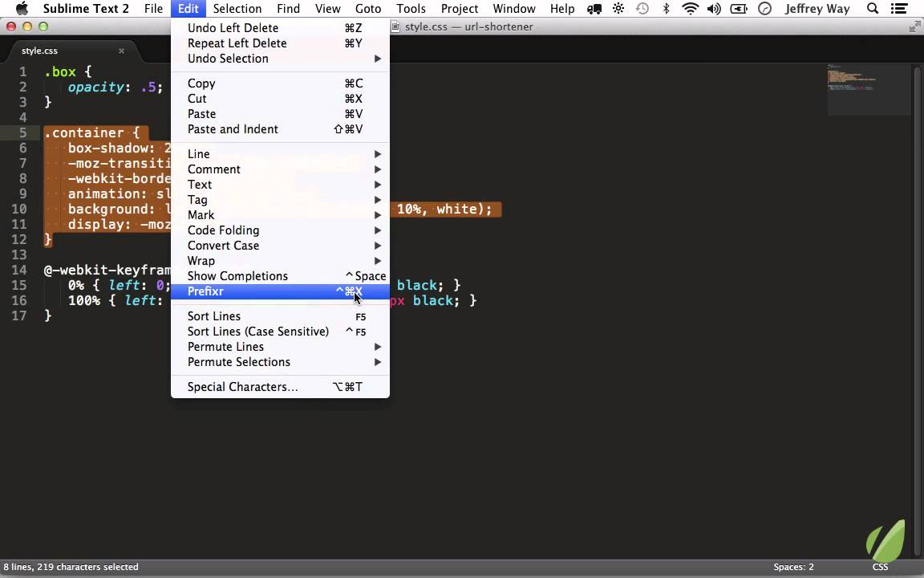The height and width of the screenshot is (578, 924).
Task: Open Notification Center list icon
Action: 899,8
